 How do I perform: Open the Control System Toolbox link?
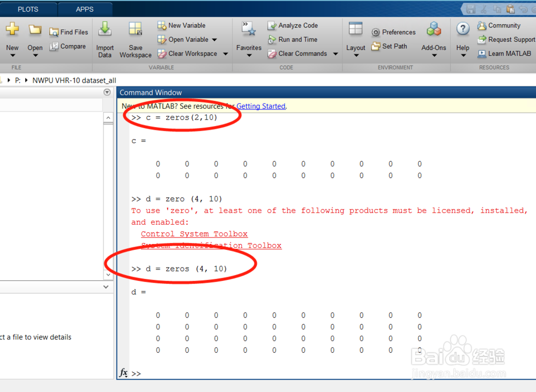pyautogui.click(x=194, y=234)
